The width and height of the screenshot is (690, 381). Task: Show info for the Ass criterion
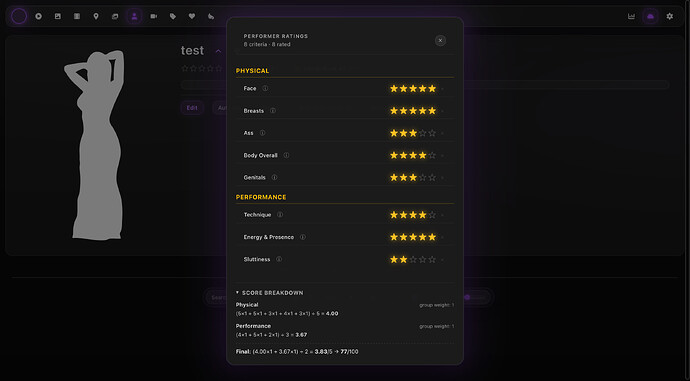(262, 133)
